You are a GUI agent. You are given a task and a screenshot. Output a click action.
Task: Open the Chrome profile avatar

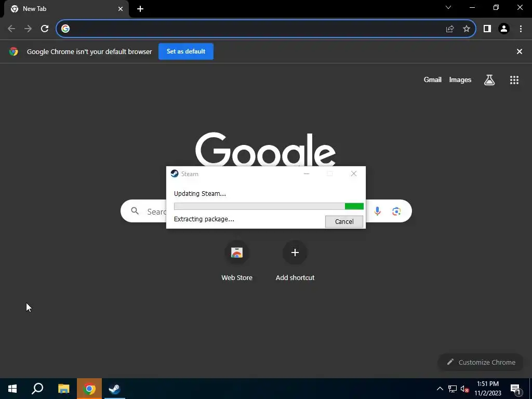[x=504, y=29]
